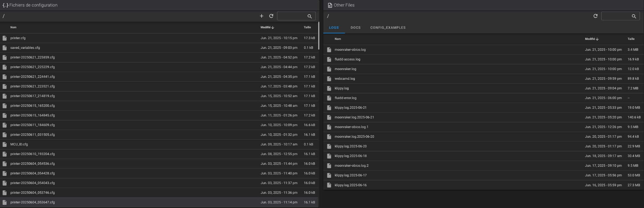Sort Other Files by Taille column
The height and width of the screenshot is (208, 644).
pyautogui.click(x=631, y=39)
